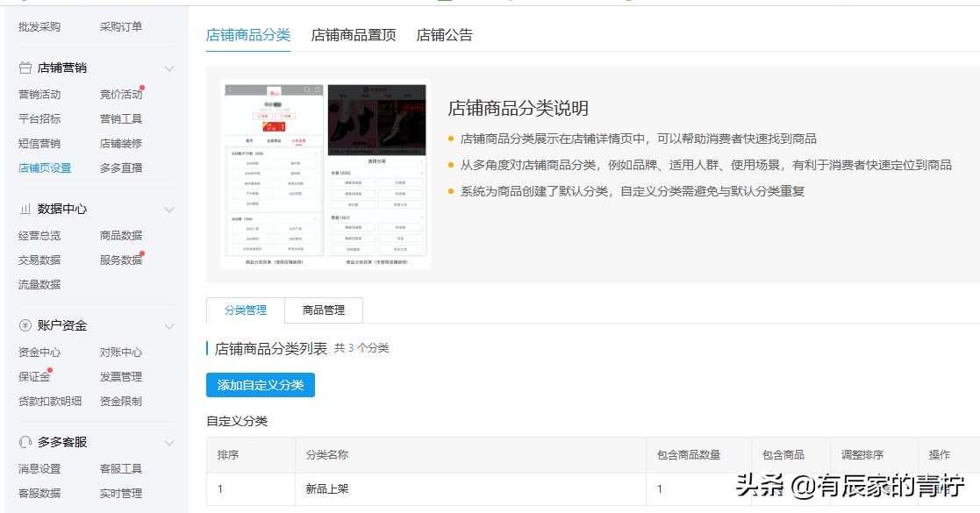This screenshot has width=980, height=513.
Task: Collapse the 数据中心 section
Action: (x=169, y=210)
